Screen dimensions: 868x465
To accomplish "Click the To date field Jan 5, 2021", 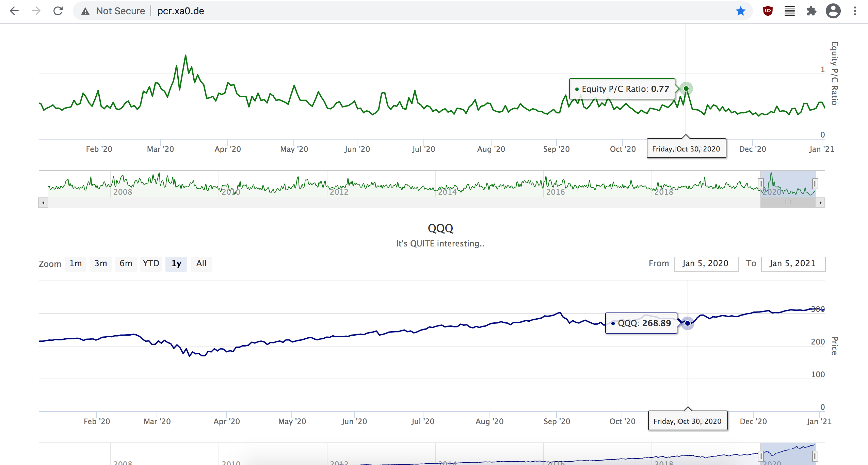I will [x=793, y=264].
